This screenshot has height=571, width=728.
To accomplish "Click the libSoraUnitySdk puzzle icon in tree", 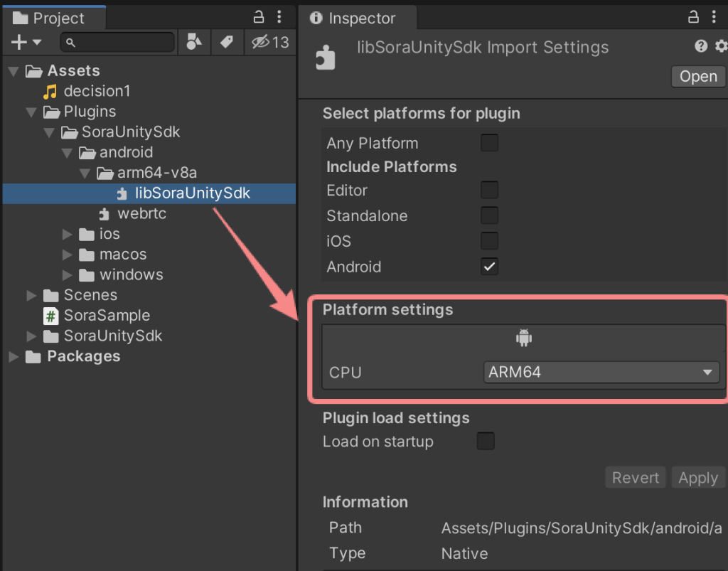I will point(122,193).
